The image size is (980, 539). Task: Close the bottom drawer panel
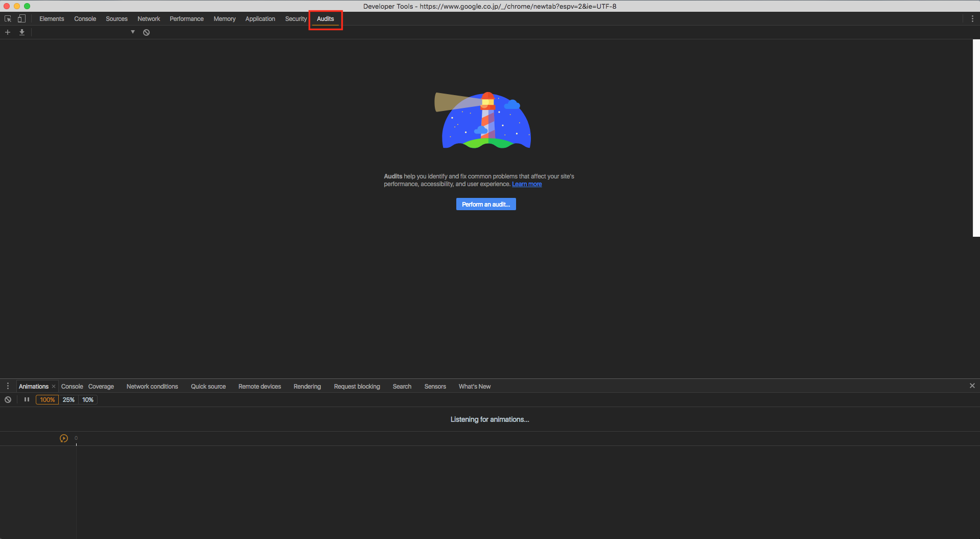tap(972, 386)
